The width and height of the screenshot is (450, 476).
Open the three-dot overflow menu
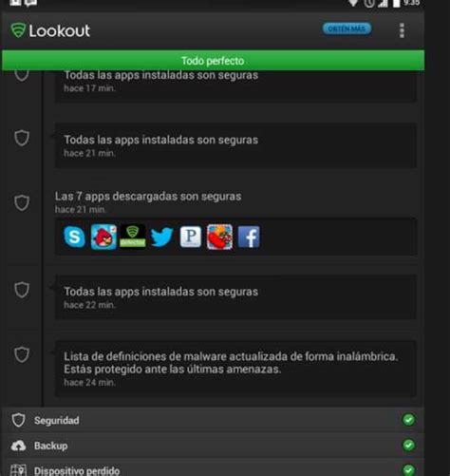pyautogui.click(x=402, y=30)
